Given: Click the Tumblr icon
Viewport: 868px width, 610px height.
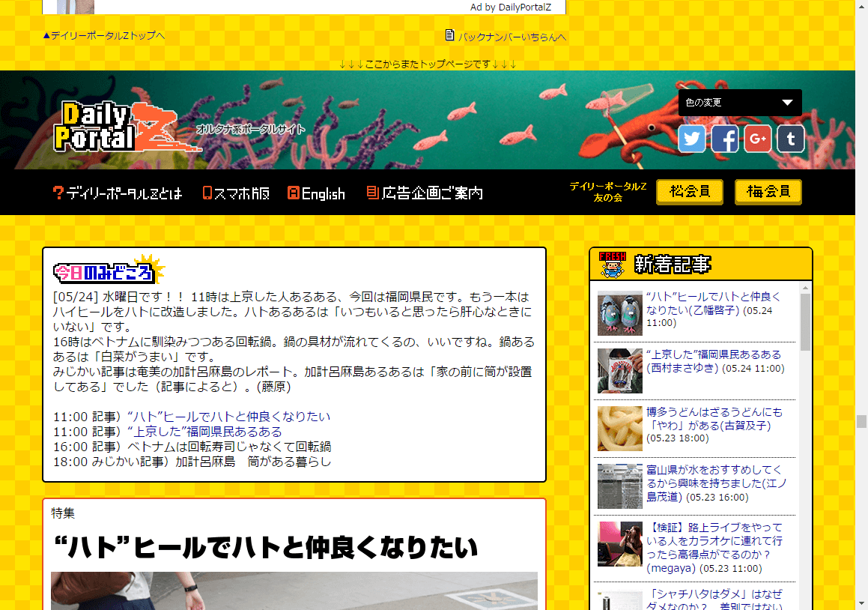Looking at the screenshot, I should pos(791,139).
